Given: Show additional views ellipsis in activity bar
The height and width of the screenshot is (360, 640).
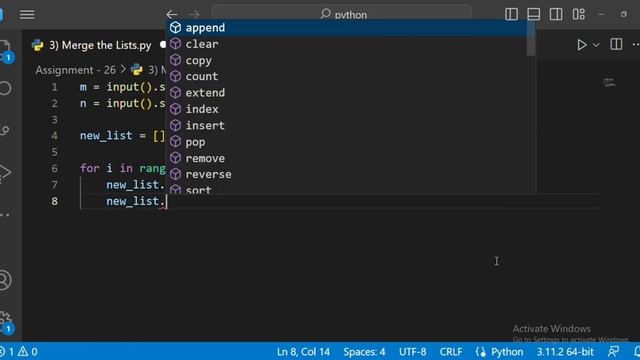Looking at the screenshot, I should (5, 215).
